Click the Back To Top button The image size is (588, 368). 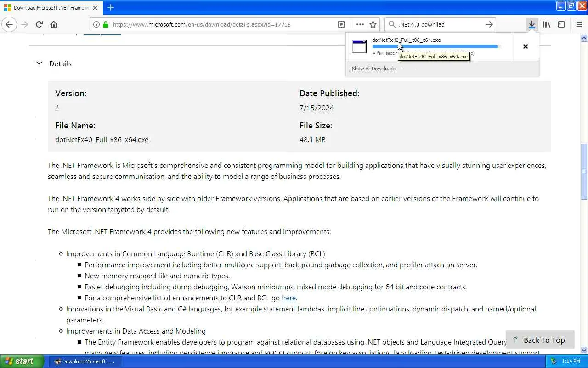pos(540,340)
